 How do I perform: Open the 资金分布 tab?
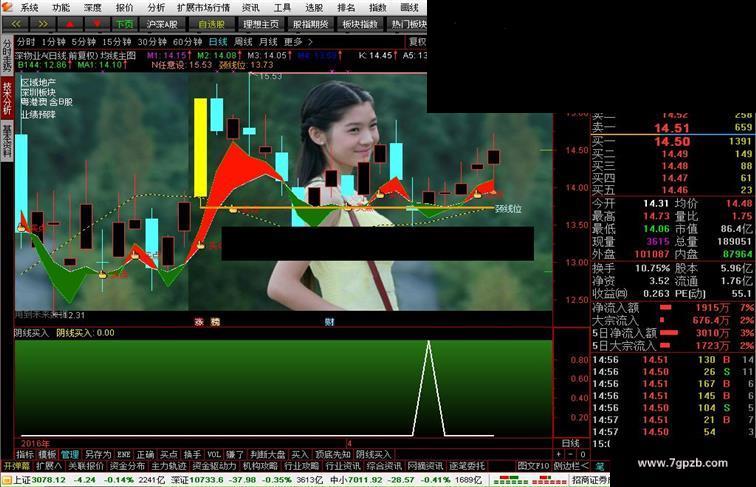pos(127,466)
